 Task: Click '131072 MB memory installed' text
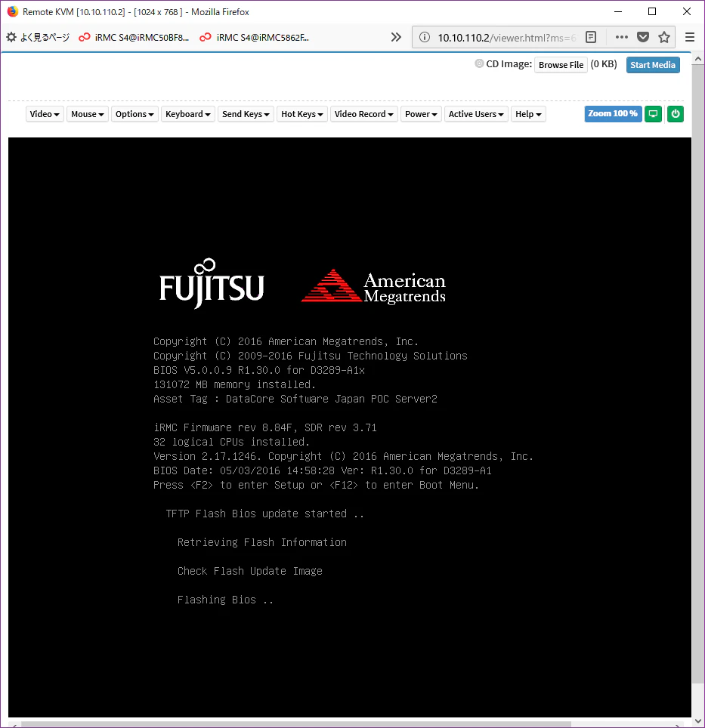[x=234, y=384]
